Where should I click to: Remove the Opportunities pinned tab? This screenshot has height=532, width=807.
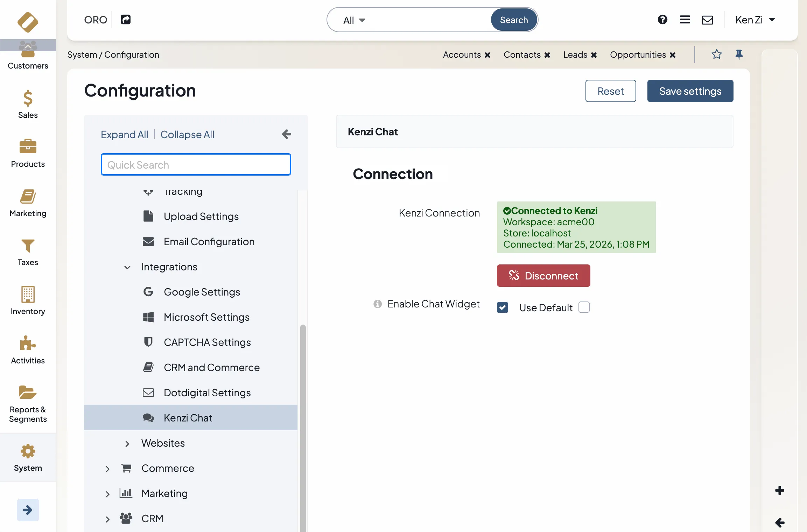pos(672,55)
